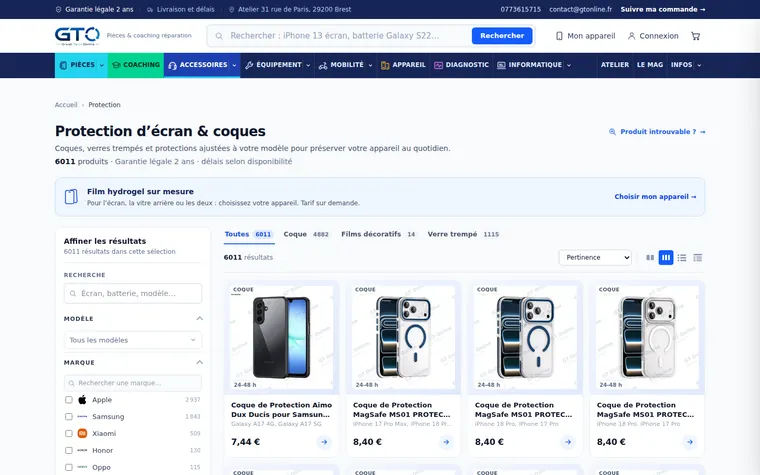
Task: Click the Appareil devices icon
Action: [x=385, y=65]
